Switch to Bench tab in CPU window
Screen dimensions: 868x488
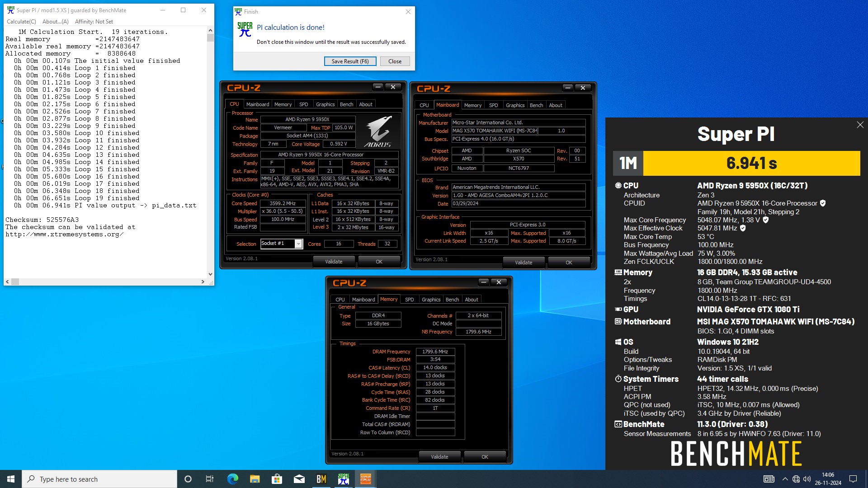[x=347, y=104]
